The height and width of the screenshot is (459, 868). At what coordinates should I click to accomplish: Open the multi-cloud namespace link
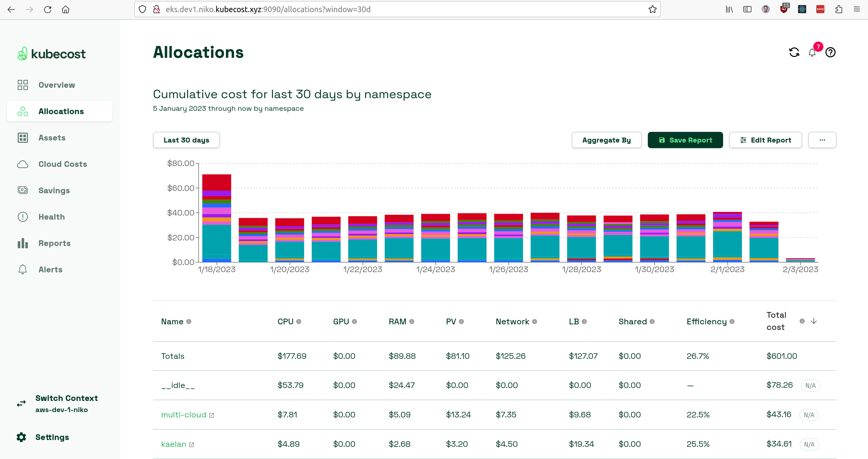(x=184, y=415)
